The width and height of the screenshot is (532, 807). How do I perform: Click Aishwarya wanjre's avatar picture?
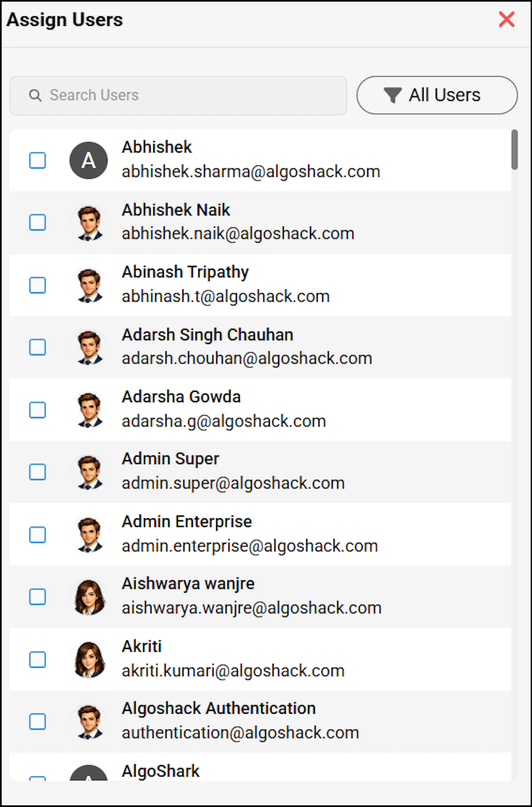(89, 597)
